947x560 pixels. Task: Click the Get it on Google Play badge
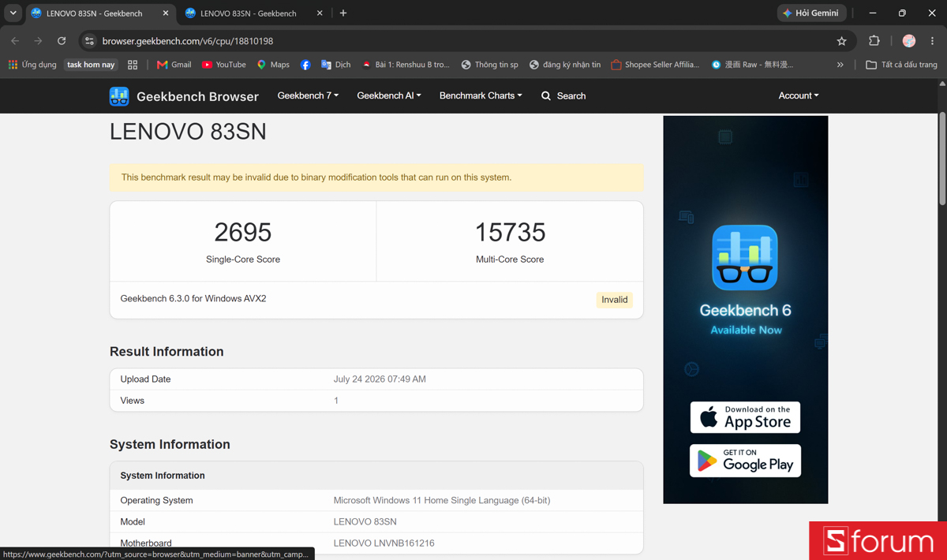pos(745,461)
